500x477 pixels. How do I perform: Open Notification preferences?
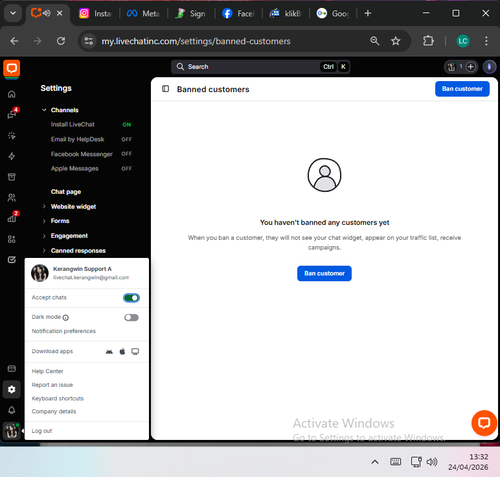pyautogui.click(x=64, y=331)
